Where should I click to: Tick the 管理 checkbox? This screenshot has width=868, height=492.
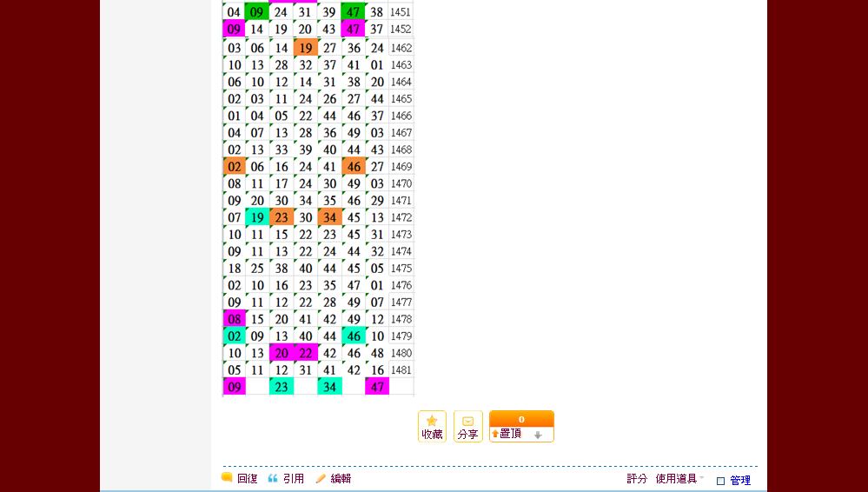[x=720, y=481]
